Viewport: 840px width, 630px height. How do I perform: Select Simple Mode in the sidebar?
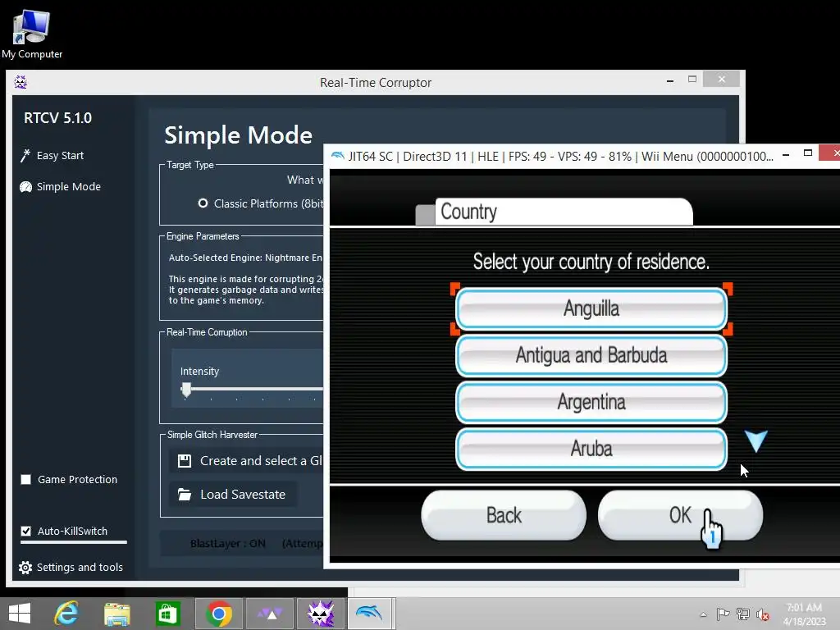pyautogui.click(x=69, y=186)
